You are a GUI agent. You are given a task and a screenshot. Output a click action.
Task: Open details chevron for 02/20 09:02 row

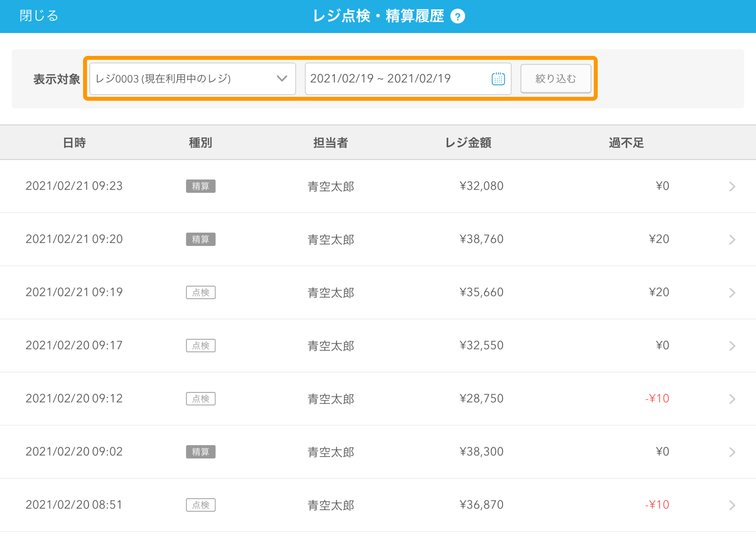click(732, 452)
